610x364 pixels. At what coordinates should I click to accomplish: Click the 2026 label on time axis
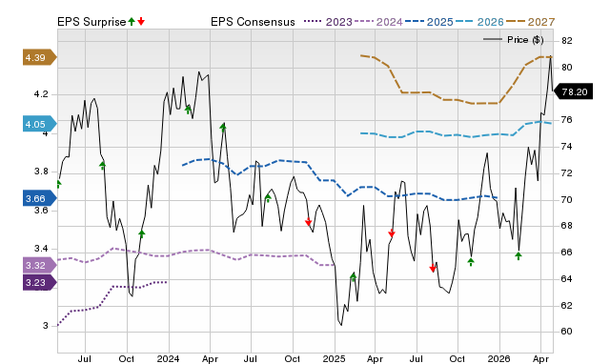[499, 358]
